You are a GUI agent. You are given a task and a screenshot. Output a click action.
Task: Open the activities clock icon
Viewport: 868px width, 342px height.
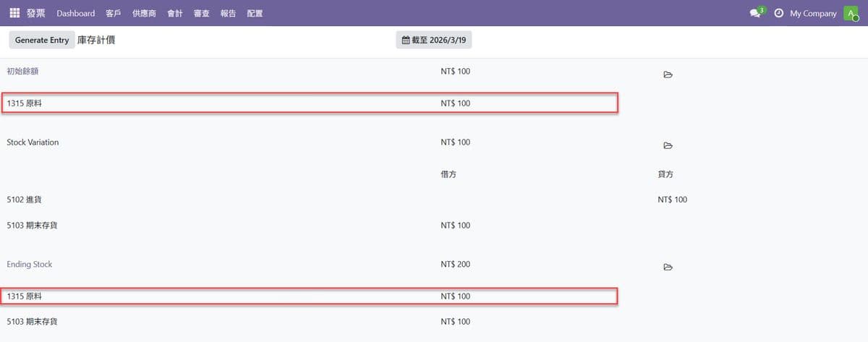point(779,13)
